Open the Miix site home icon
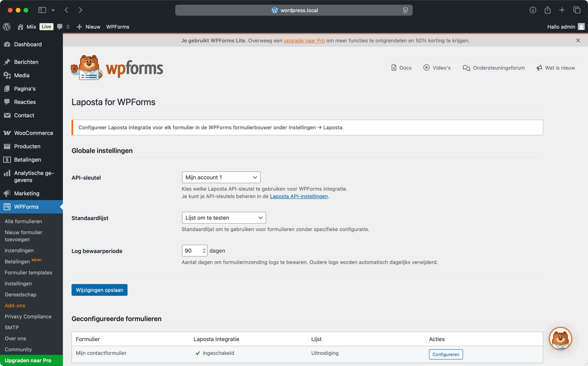The width and height of the screenshot is (588, 366). pyautogui.click(x=20, y=27)
